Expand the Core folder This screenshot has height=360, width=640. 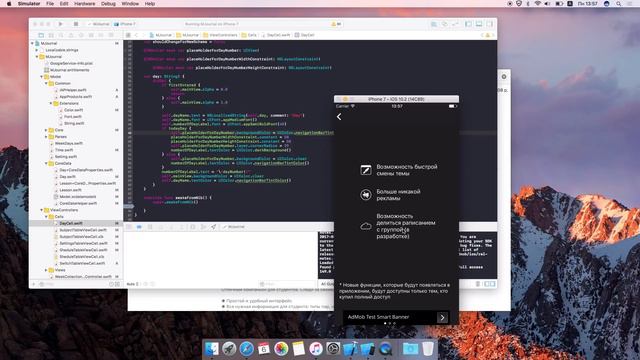click(x=46, y=130)
